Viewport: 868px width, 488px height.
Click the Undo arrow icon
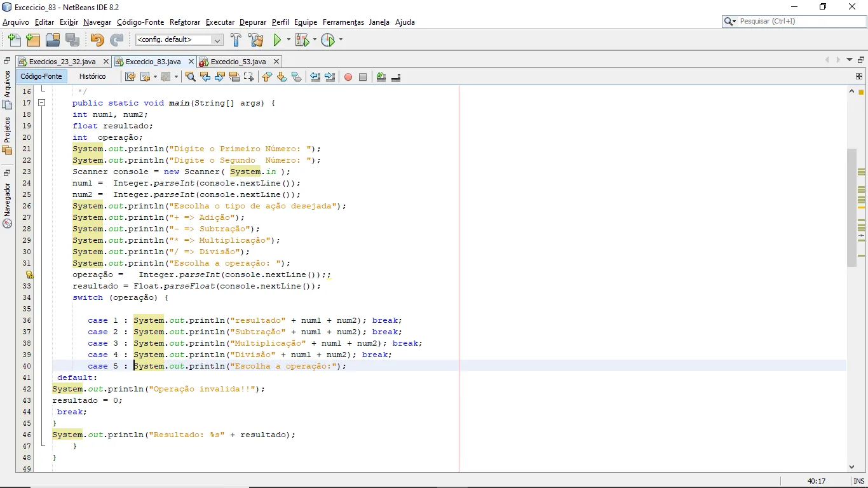tap(97, 40)
